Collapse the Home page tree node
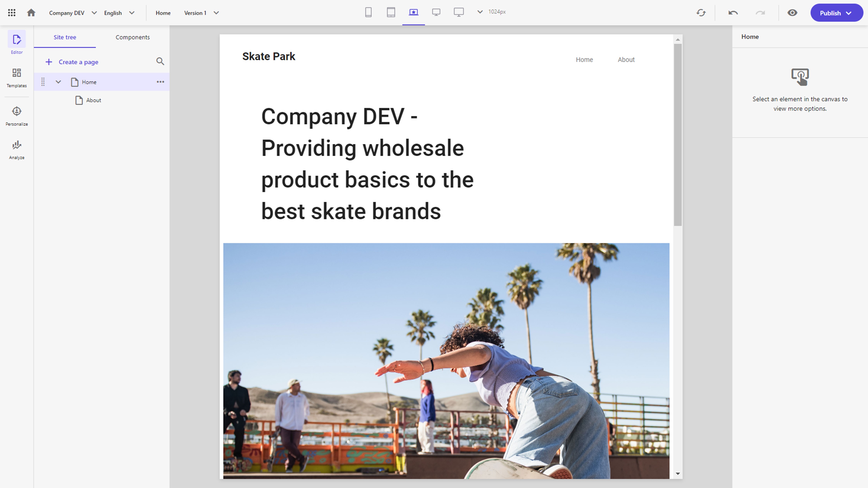This screenshot has width=868, height=488. (x=58, y=82)
